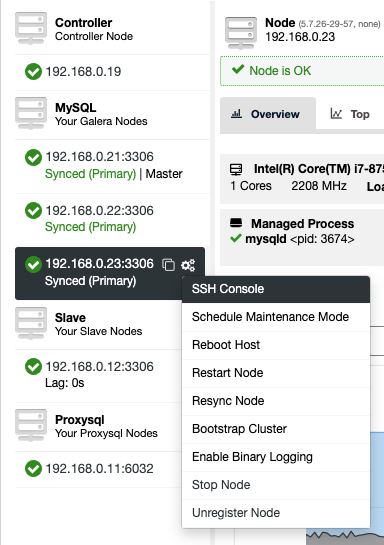Click the checkmark in Node is OK banner
Image resolution: width=384 pixels, height=545 pixels.
[x=238, y=69]
